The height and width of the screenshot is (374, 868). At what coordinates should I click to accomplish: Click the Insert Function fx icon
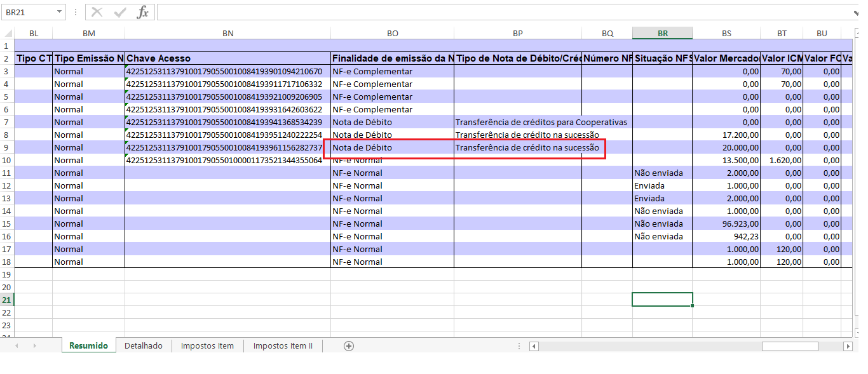pyautogui.click(x=143, y=12)
